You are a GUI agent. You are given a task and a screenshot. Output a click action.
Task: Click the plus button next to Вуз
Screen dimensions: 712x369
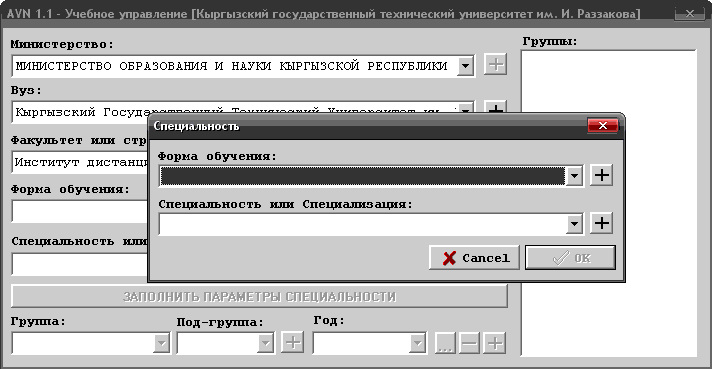coord(495,108)
